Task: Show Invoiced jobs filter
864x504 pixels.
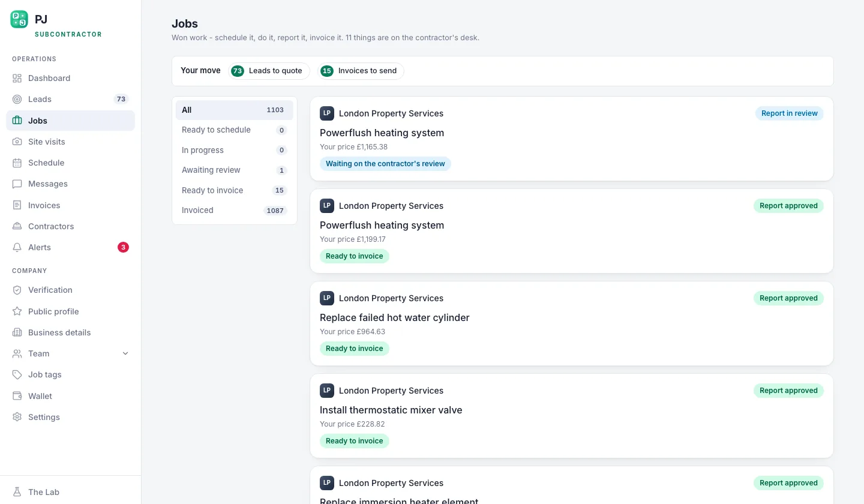Action: 235,210
